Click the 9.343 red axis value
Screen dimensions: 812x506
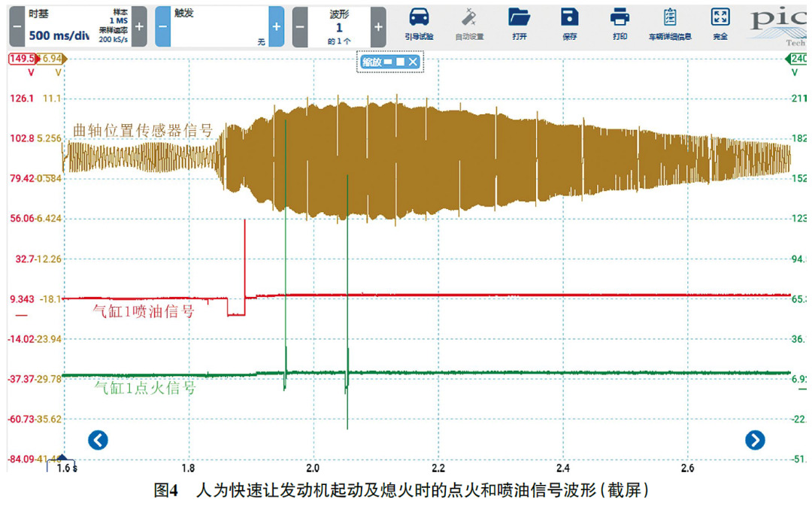point(23,299)
